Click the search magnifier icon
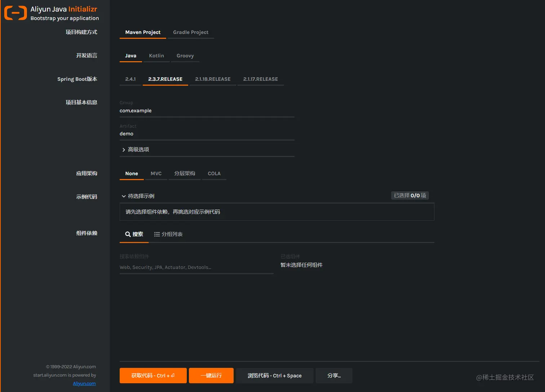The image size is (545, 392). (128, 234)
